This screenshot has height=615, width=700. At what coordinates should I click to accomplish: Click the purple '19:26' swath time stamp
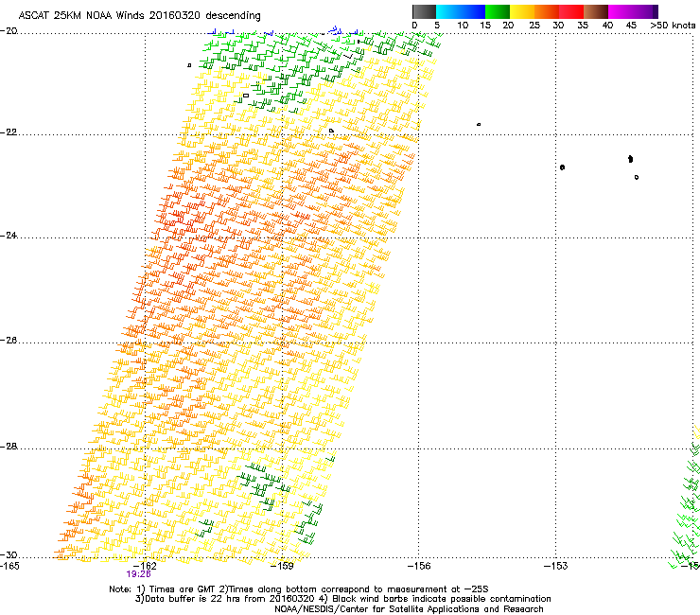(138, 574)
